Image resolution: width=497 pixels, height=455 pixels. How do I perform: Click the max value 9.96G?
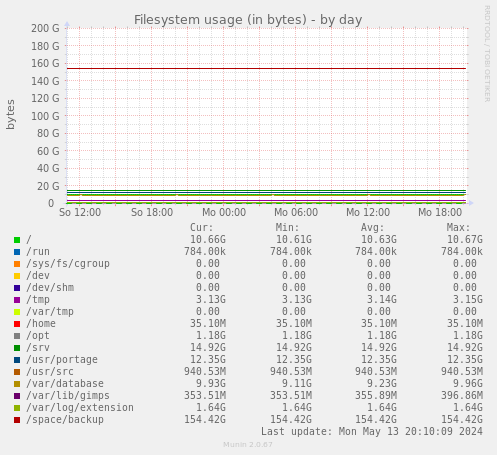pyautogui.click(x=468, y=383)
